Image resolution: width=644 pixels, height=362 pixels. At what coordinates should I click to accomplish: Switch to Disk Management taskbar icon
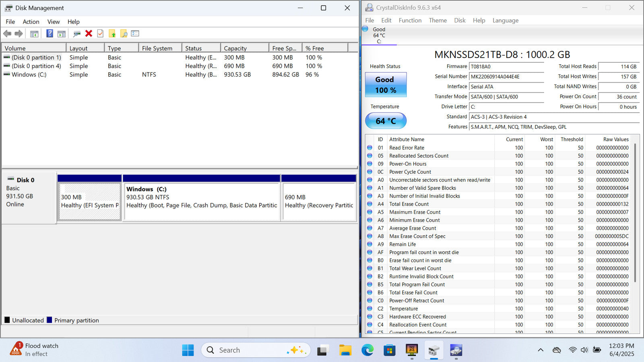click(x=433, y=350)
